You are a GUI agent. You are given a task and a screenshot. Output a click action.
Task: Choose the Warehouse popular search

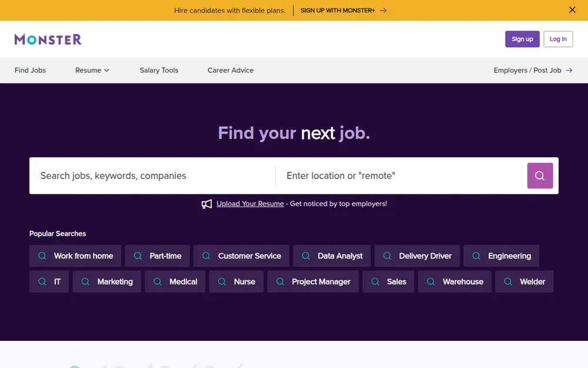pos(455,281)
